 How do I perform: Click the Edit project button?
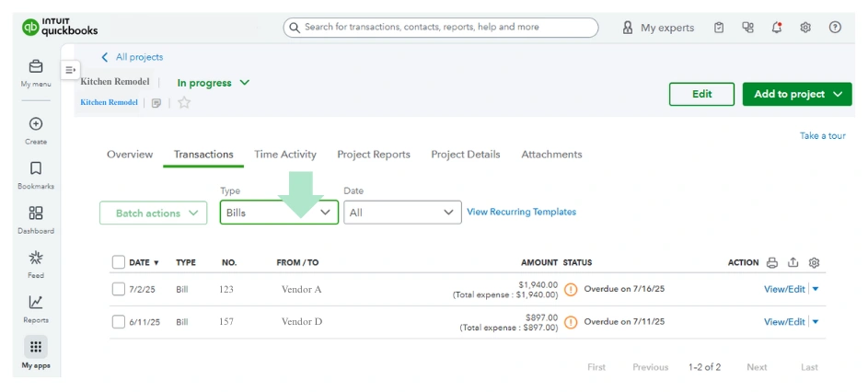tap(701, 94)
